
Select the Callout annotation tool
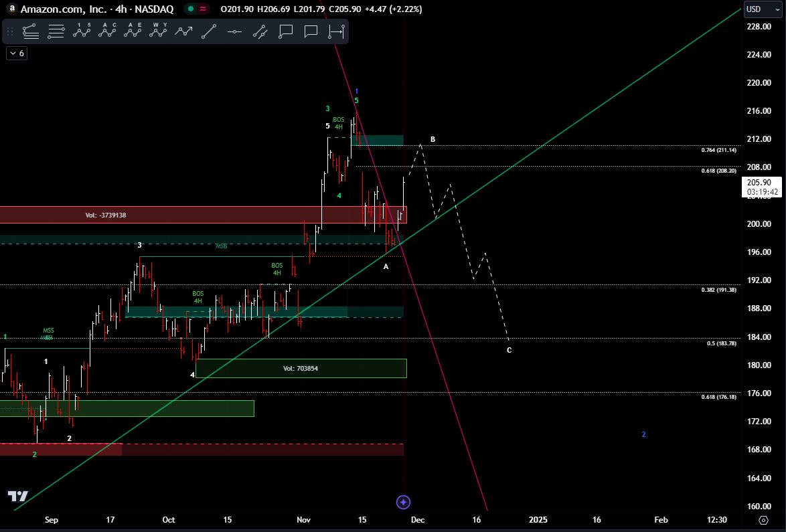285,31
